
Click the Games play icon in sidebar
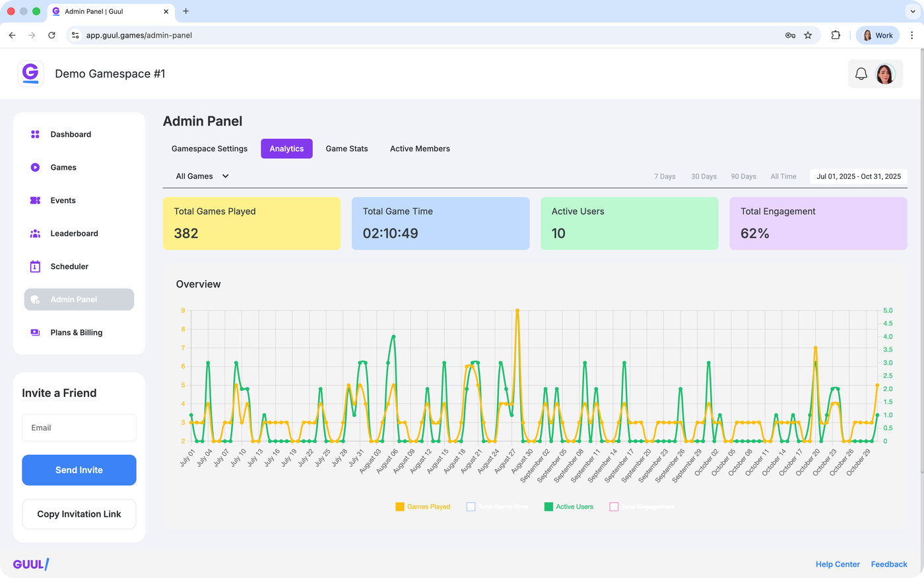click(35, 168)
